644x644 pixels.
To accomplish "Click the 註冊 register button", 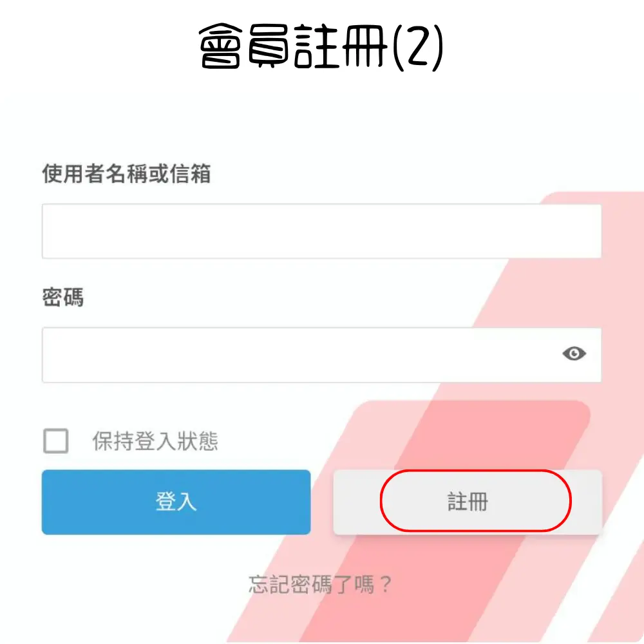I will tap(468, 502).
